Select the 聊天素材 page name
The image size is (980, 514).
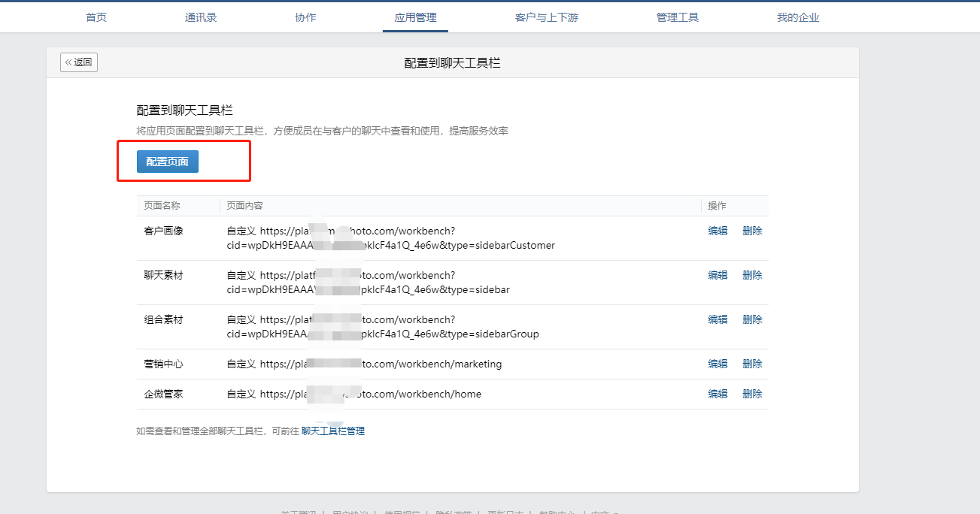tap(163, 275)
